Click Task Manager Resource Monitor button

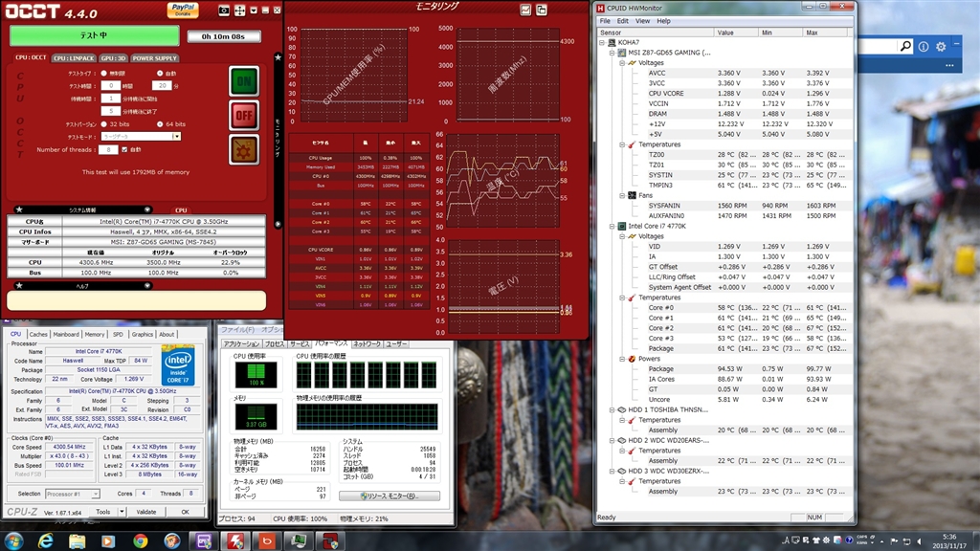pyautogui.click(x=390, y=496)
